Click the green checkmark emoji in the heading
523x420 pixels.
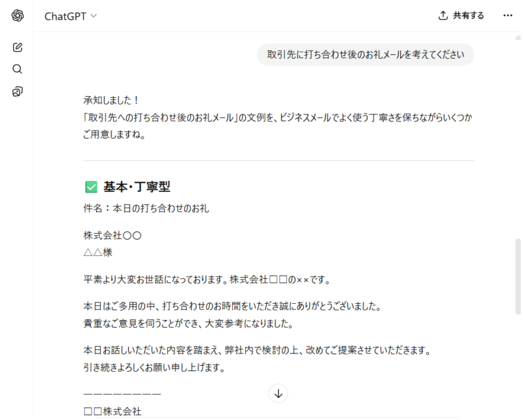tap(91, 187)
